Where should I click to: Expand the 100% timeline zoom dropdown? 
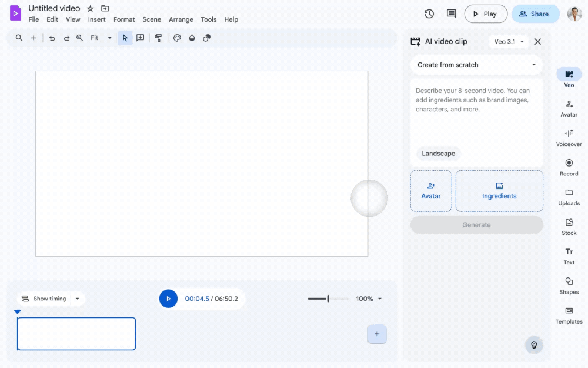coord(369,299)
